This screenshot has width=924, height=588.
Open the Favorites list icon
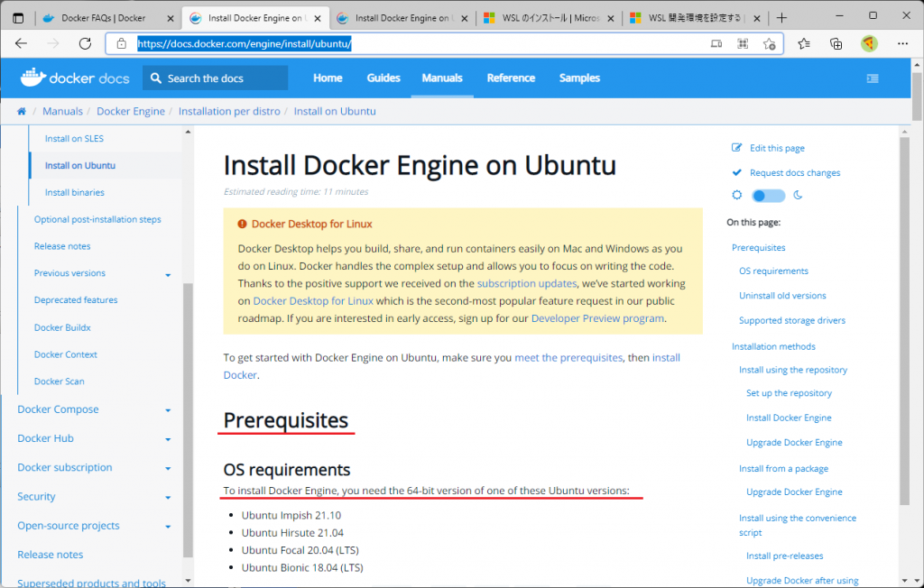804,43
